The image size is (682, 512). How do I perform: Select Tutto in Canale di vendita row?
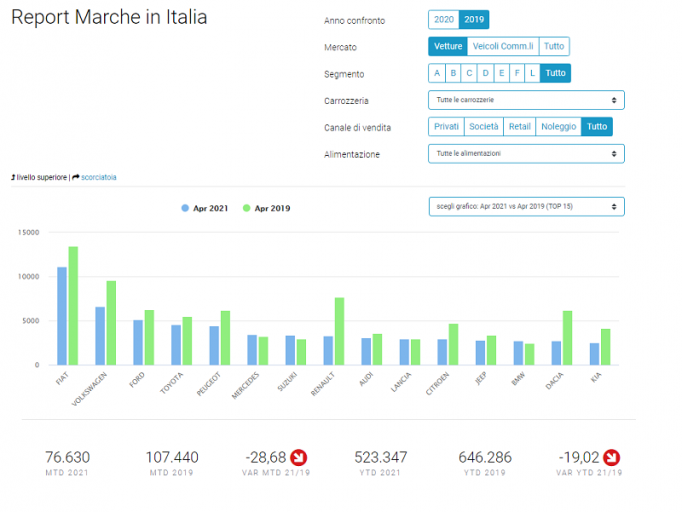597,127
